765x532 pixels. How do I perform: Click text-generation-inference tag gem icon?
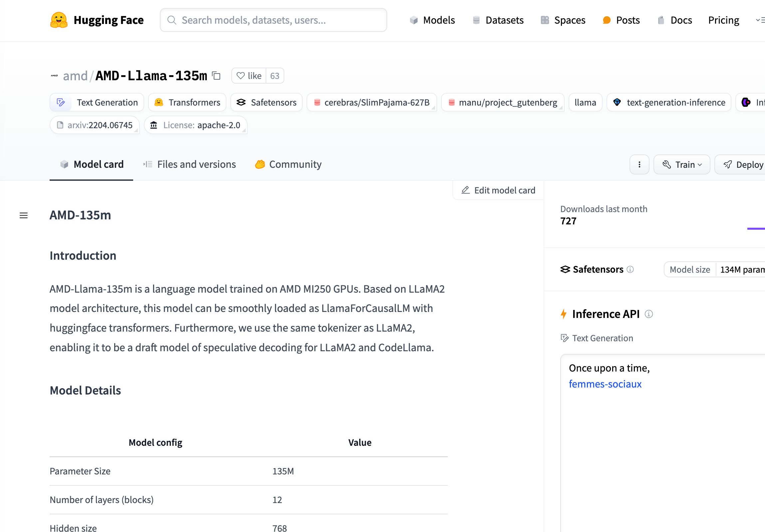point(617,102)
